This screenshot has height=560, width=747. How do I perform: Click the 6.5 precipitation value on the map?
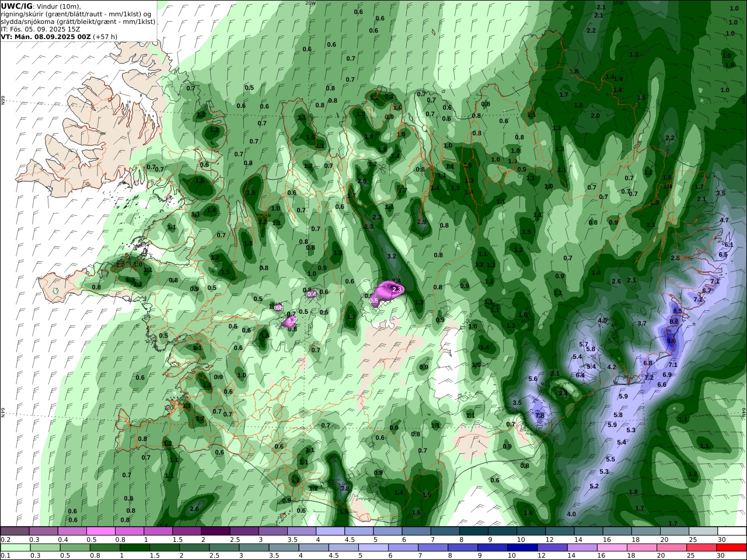[x=723, y=255]
